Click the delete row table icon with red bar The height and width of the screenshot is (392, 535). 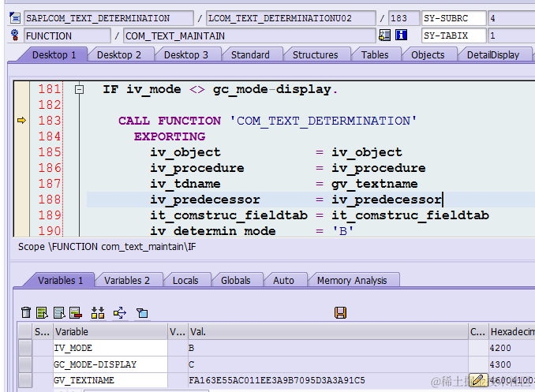(x=76, y=312)
